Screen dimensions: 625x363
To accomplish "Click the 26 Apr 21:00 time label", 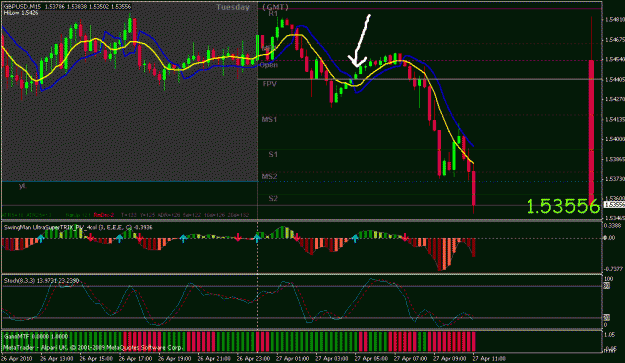I will [214, 359].
